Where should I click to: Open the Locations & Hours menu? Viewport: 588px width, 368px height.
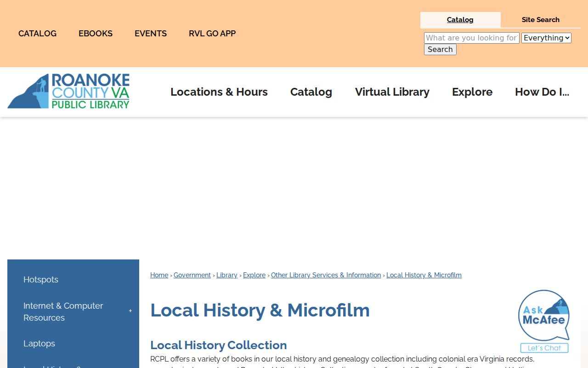click(x=219, y=92)
